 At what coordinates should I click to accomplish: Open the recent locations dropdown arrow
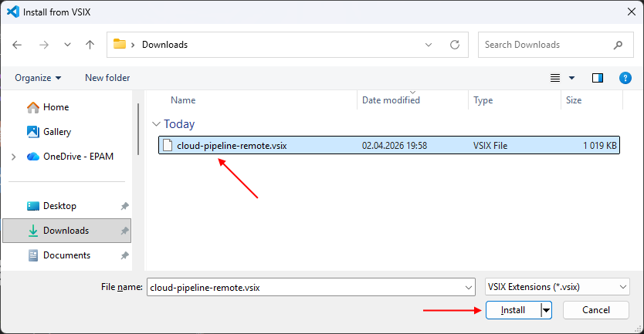(67, 45)
